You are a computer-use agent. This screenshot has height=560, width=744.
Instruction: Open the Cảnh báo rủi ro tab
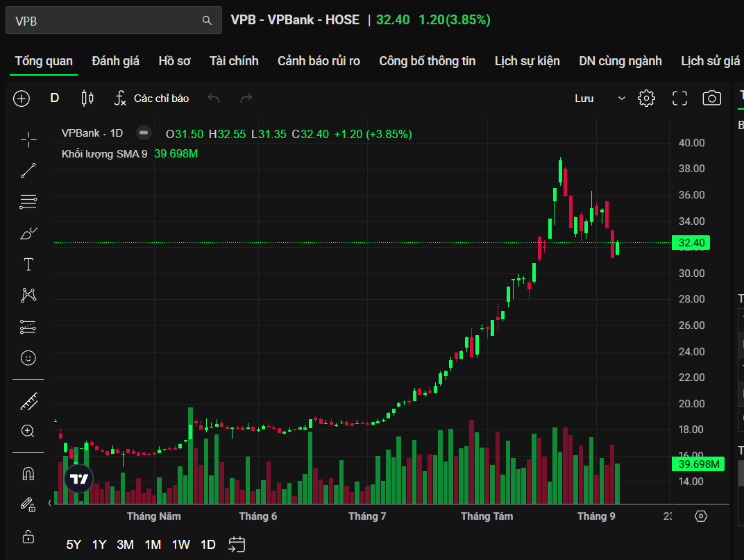[319, 61]
